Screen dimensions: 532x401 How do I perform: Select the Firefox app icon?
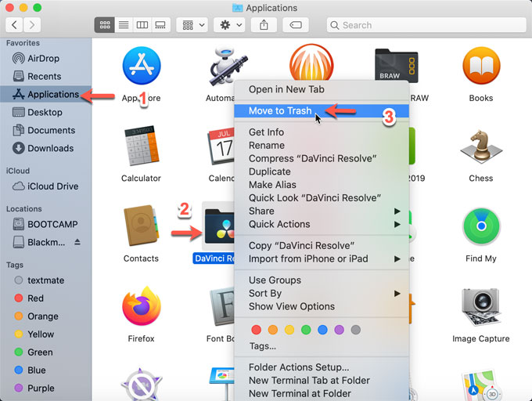point(142,306)
